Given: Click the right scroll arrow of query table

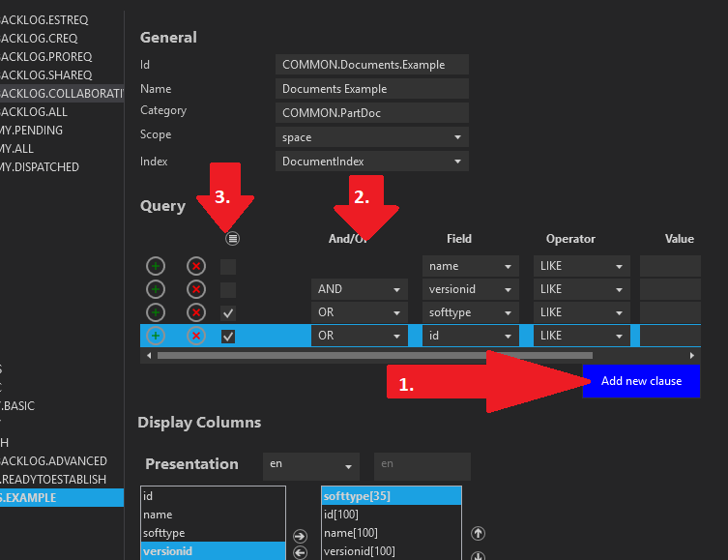Looking at the screenshot, I should coord(692,356).
